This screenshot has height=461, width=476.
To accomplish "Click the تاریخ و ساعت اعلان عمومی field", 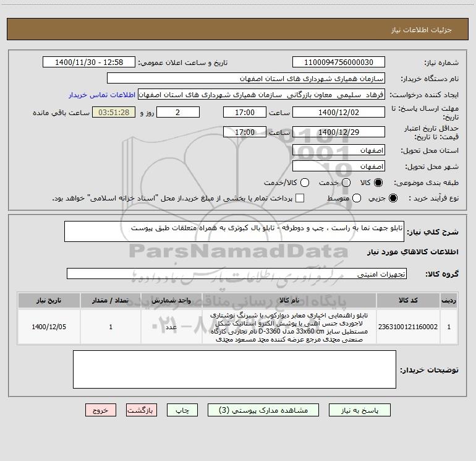I will coord(89,62).
